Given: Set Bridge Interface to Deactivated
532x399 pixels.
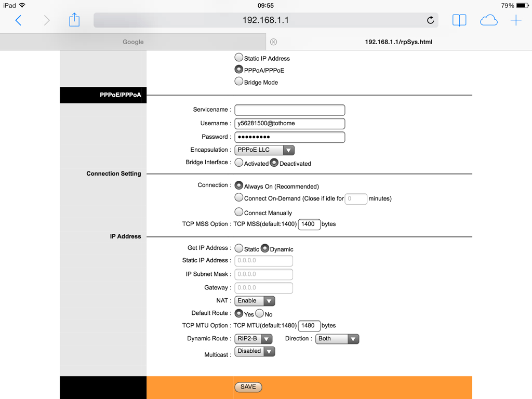Looking at the screenshot, I should pyautogui.click(x=274, y=163).
